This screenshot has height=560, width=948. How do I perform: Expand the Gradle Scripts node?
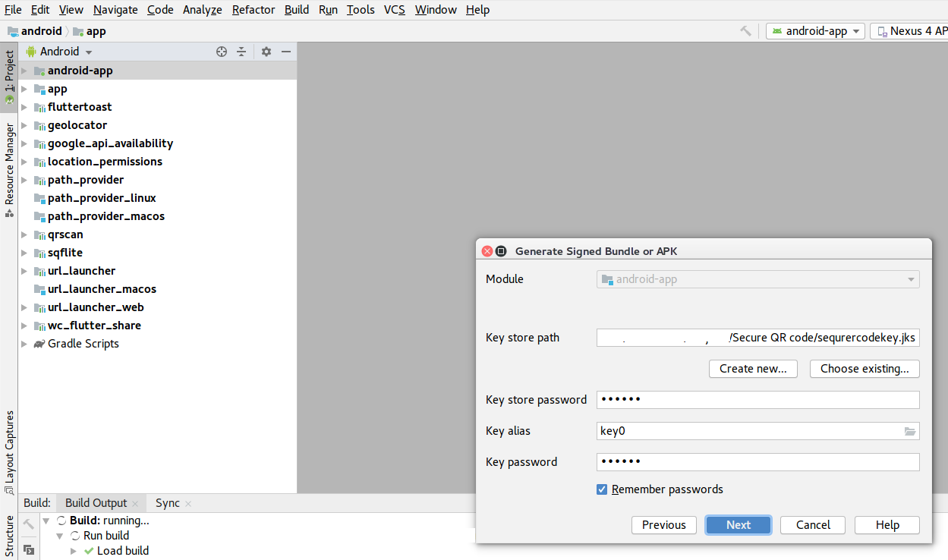(x=24, y=344)
